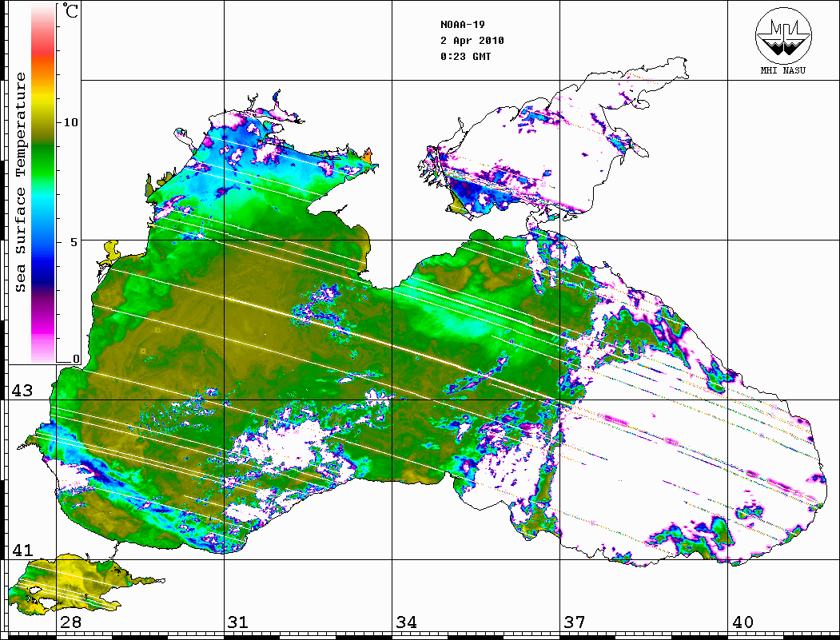The image size is (840, 640).
Task: Click the °C unit label atop scale
Action: click(70, 10)
